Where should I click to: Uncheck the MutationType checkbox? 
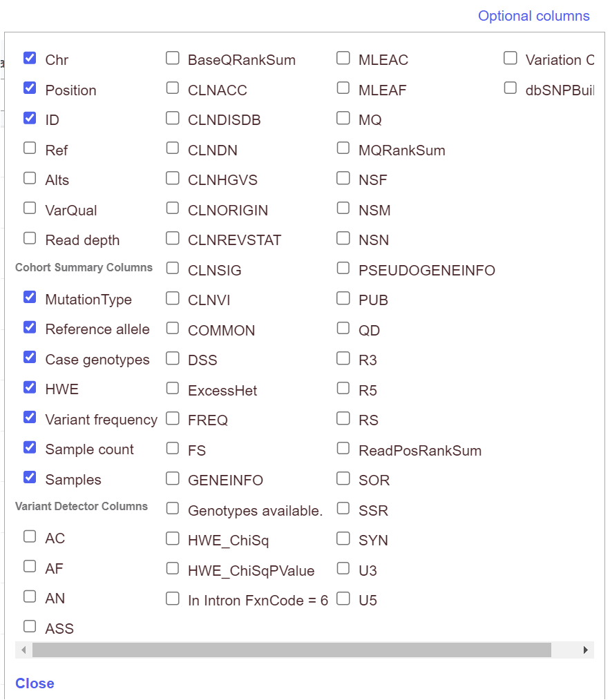coord(30,298)
